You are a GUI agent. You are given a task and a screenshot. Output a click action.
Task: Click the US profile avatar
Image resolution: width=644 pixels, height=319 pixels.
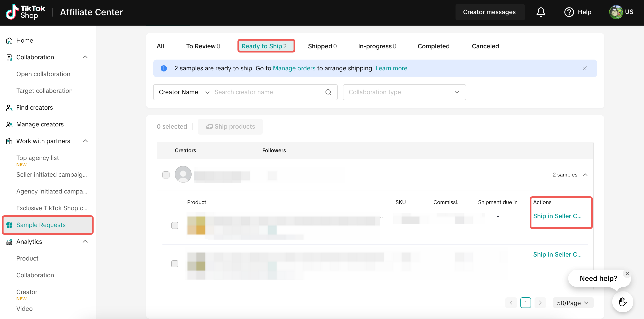pos(616,12)
